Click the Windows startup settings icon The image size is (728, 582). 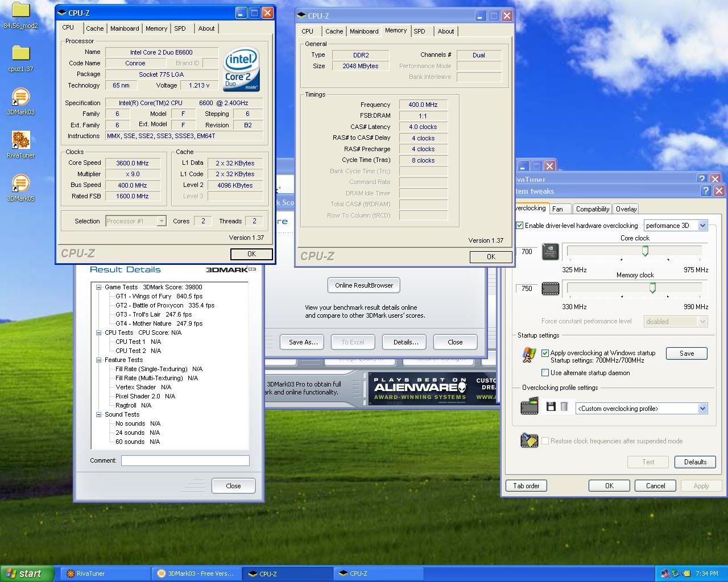529,355
